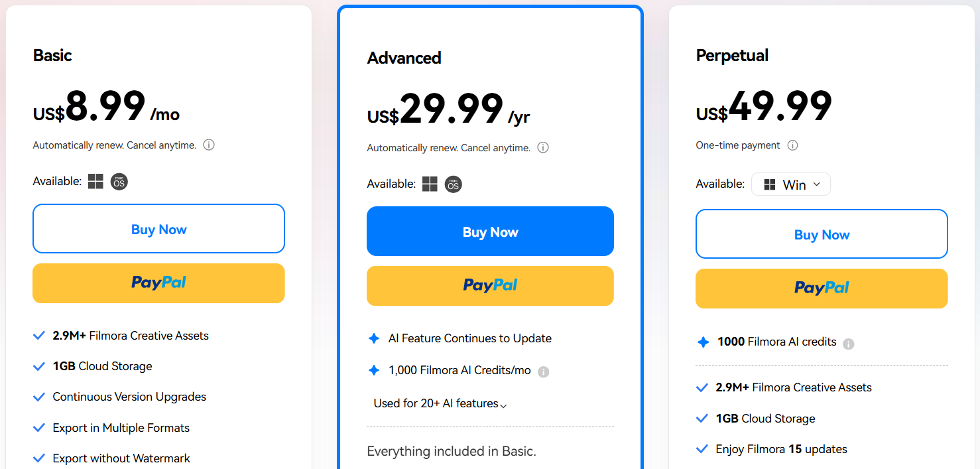Click the Windows icon under Basic availability

coord(95,181)
